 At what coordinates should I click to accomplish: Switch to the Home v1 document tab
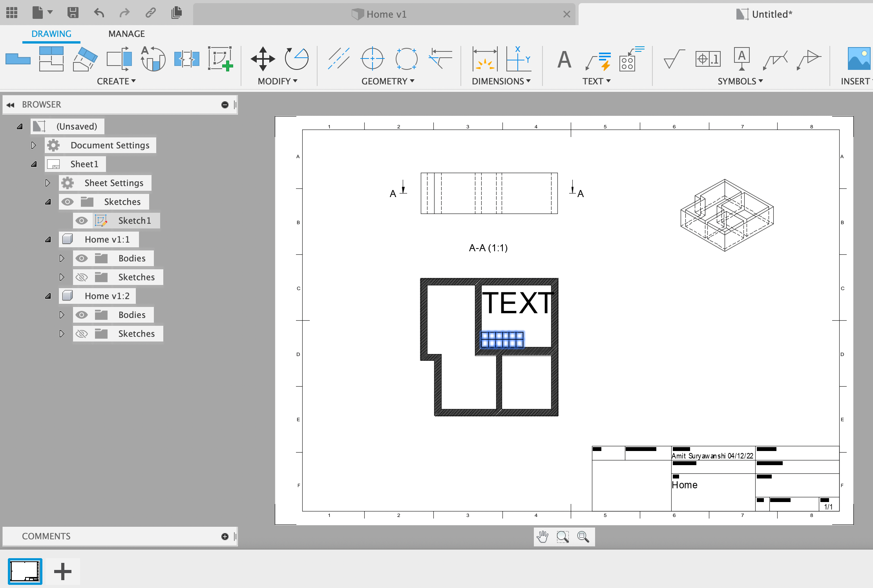click(x=384, y=14)
